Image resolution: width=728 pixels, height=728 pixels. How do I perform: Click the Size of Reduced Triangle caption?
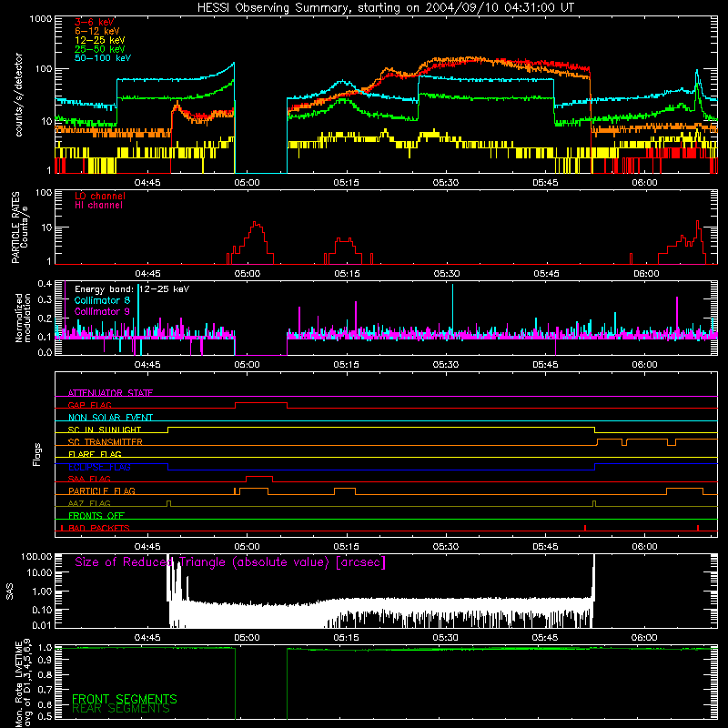coord(230,562)
